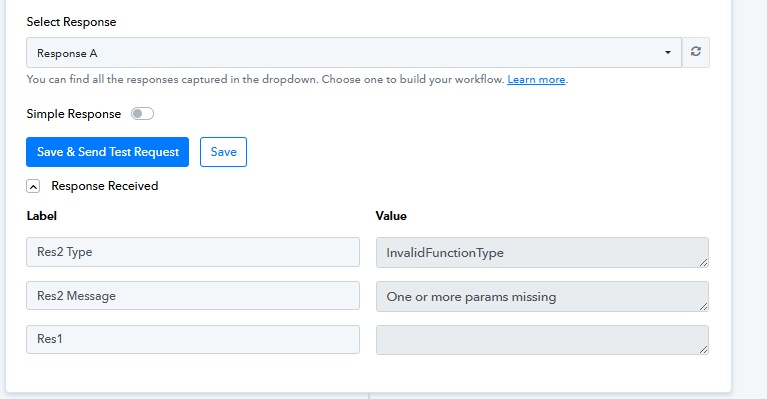
Task: Click the Simple Response label text
Action: pyautogui.click(x=73, y=114)
